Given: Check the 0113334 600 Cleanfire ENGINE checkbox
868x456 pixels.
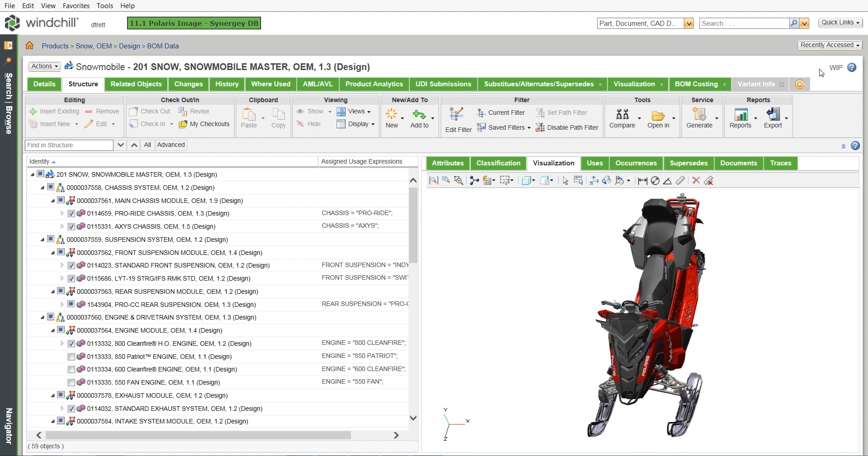Looking at the screenshot, I should pos(71,369).
